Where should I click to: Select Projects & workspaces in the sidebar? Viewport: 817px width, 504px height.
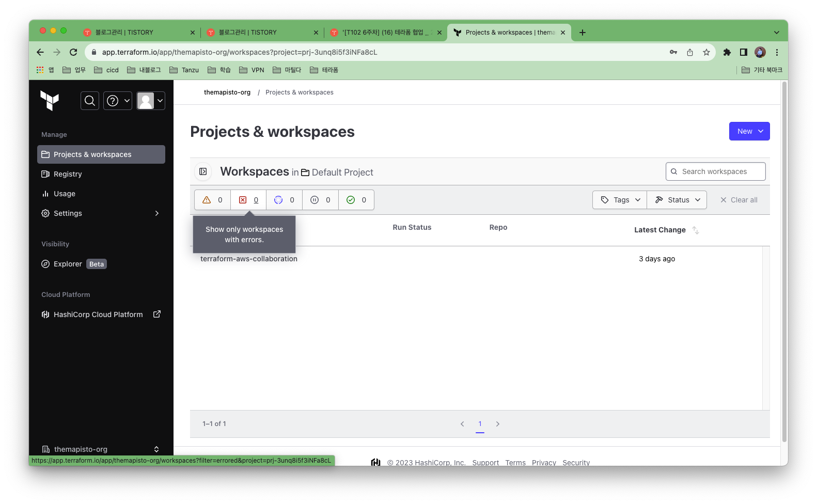click(101, 154)
